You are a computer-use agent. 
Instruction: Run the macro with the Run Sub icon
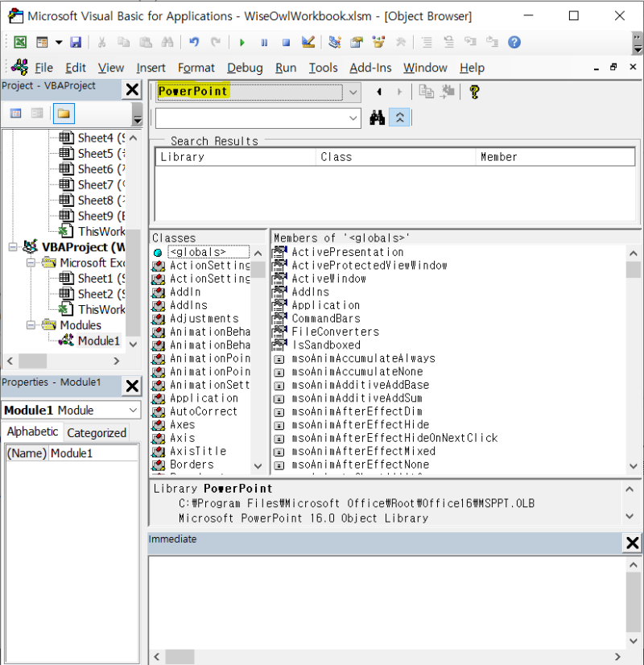pos(241,42)
